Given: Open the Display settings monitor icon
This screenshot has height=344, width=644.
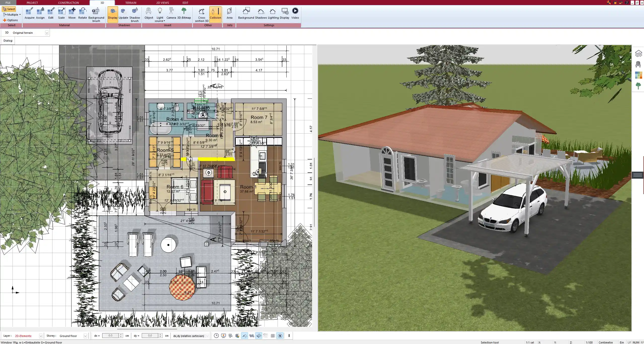Looking at the screenshot, I should (285, 13).
